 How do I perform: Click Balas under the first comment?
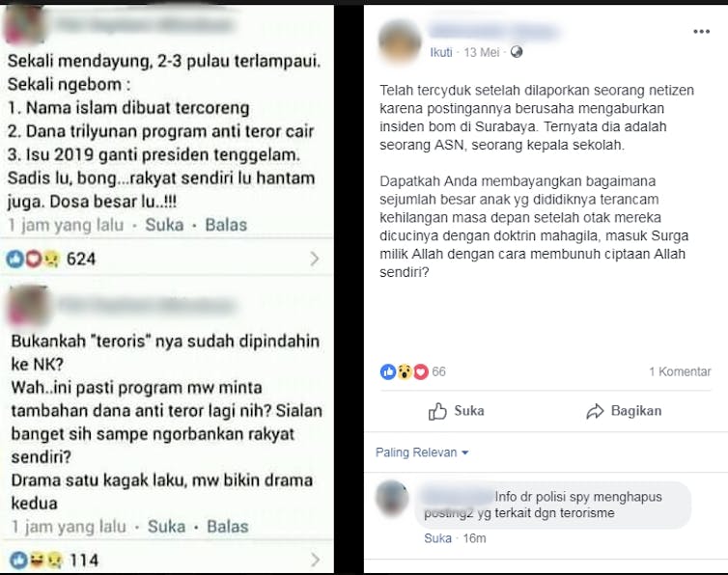tap(226, 225)
